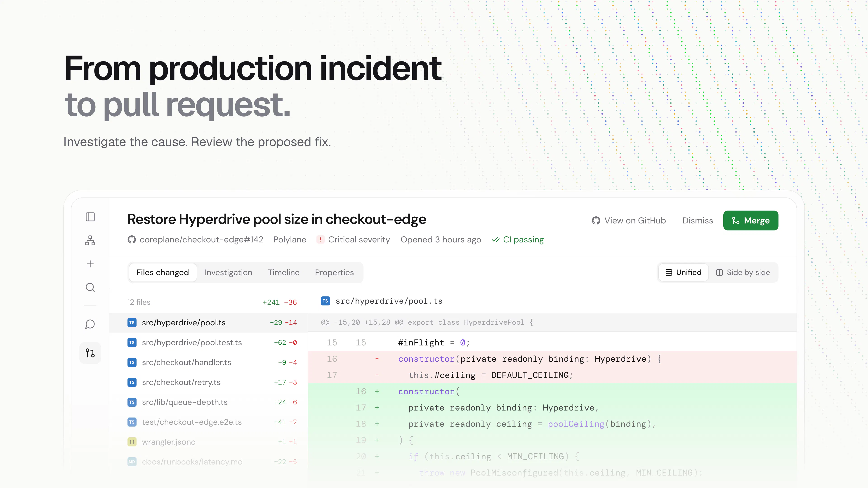Viewport: 868px width, 488px height.
Task: Open the Investigation tab
Action: pyautogui.click(x=228, y=272)
